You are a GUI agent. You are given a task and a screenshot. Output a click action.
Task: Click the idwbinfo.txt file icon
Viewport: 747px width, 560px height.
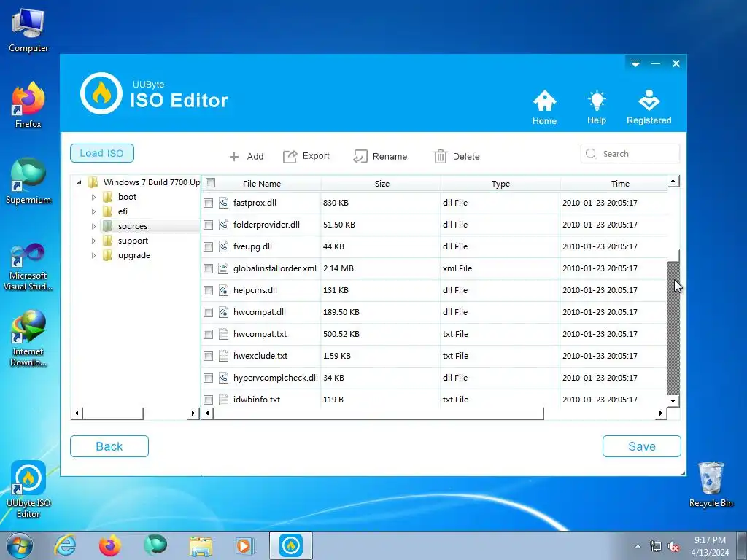click(x=223, y=400)
